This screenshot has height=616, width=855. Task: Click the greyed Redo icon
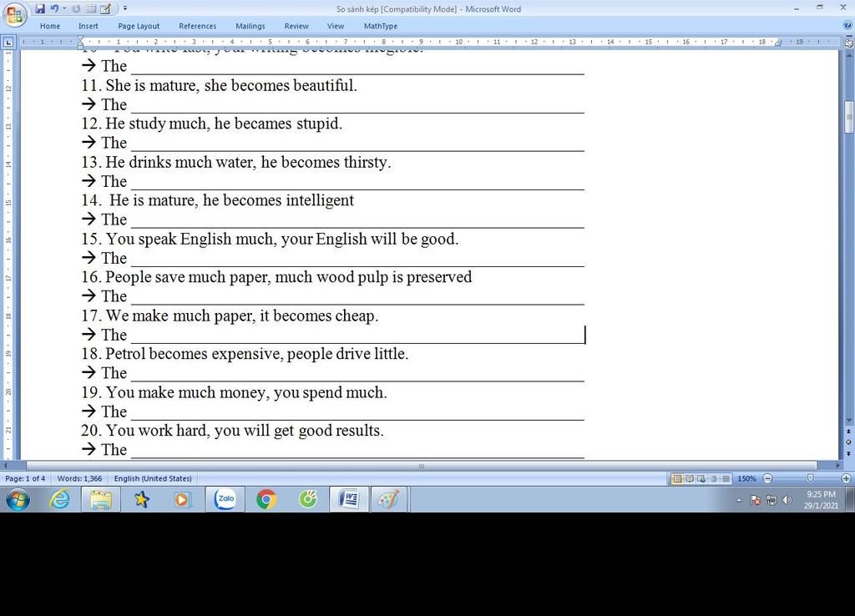tap(76, 8)
